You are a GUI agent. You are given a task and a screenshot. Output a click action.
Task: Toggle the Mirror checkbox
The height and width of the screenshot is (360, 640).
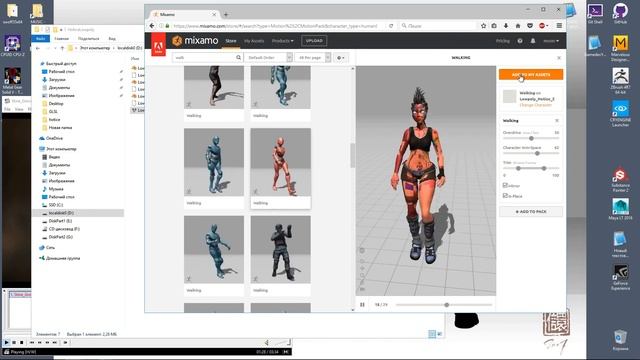(505, 185)
